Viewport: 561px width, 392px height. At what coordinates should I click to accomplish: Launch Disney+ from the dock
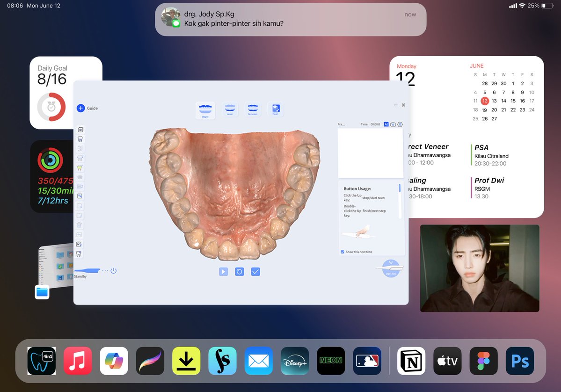point(294,361)
